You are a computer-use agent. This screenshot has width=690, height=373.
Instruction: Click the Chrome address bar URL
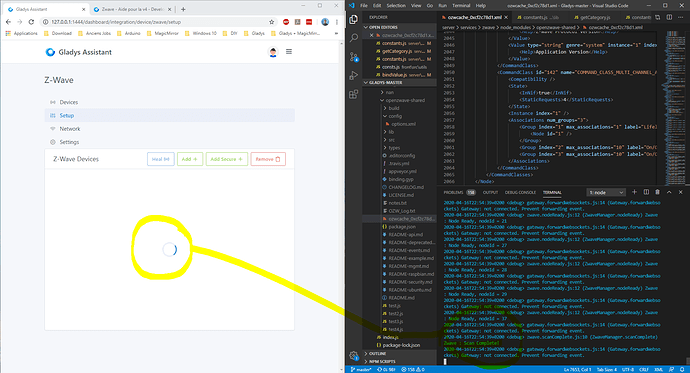tap(116, 22)
